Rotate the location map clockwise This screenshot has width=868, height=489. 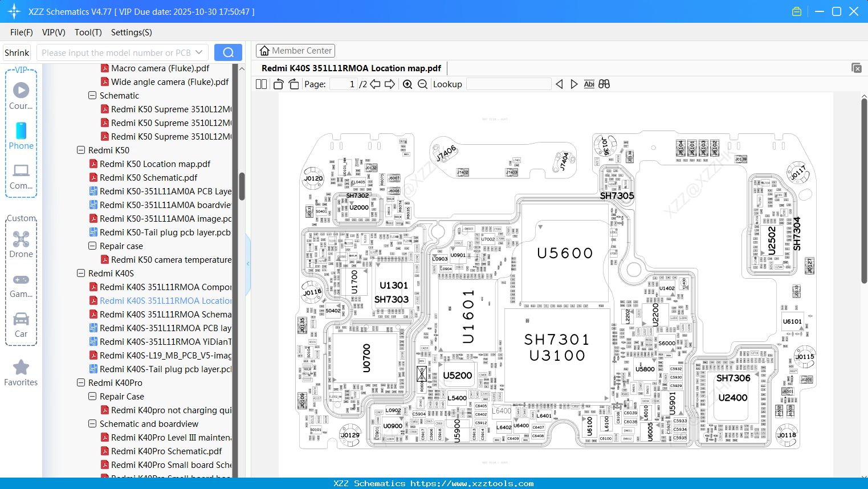tap(293, 83)
